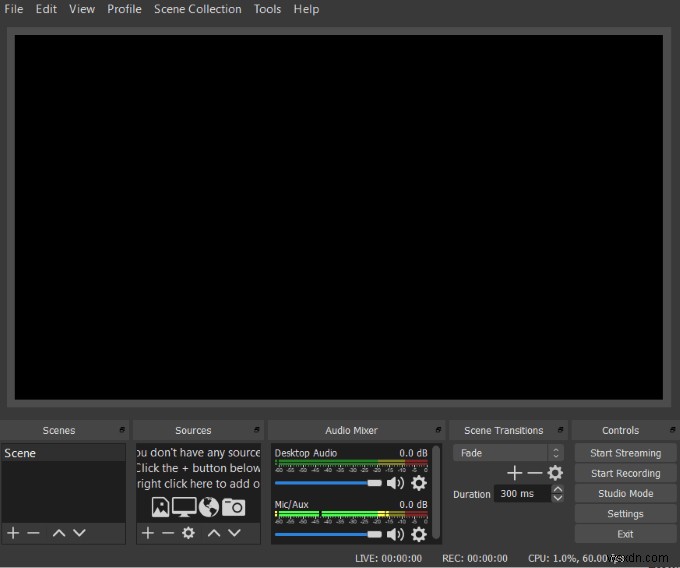The image size is (680, 568).
Task: Click the Desktop Audio volume slider
Action: [x=328, y=483]
